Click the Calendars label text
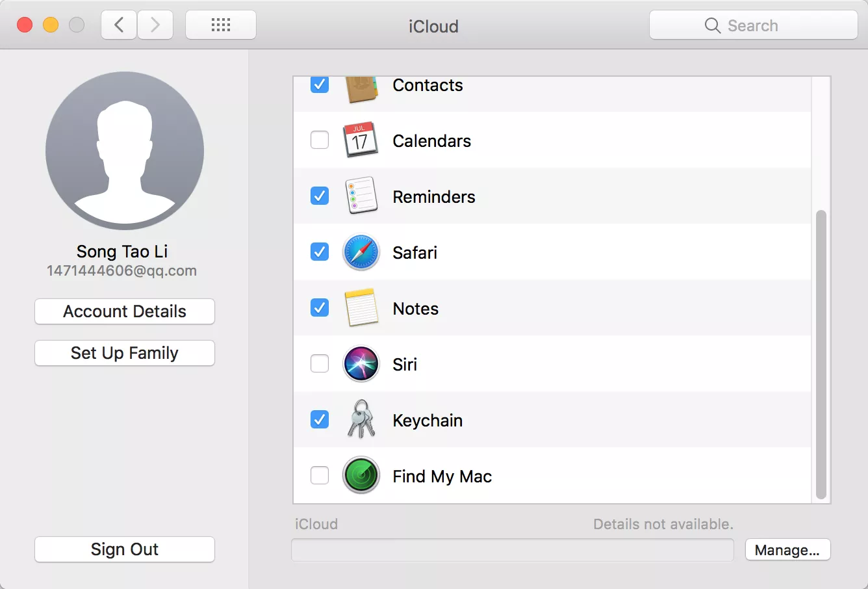The image size is (868, 589). tap(432, 141)
